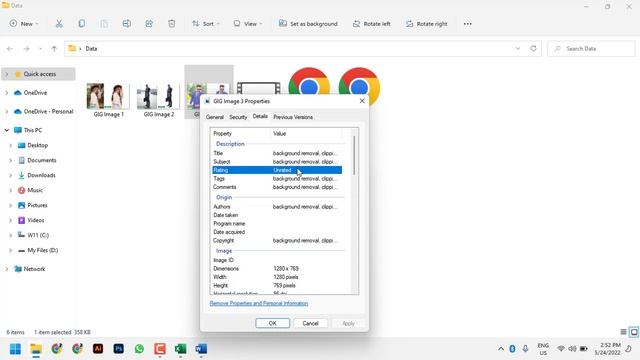640x360 pixels.
Task: Select the Comments property row
Action: point(277,187)
